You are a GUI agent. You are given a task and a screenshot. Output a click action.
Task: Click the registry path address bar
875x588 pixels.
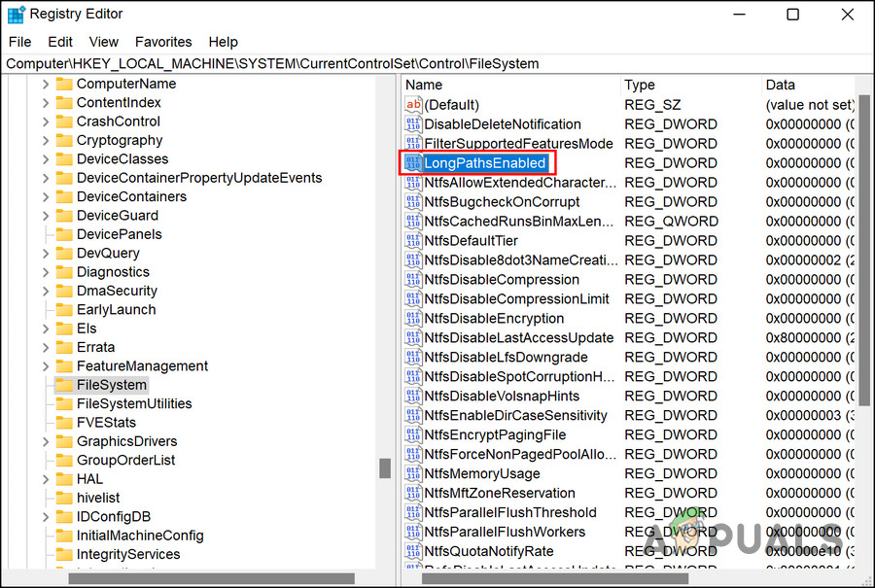(x=437, y=63)
